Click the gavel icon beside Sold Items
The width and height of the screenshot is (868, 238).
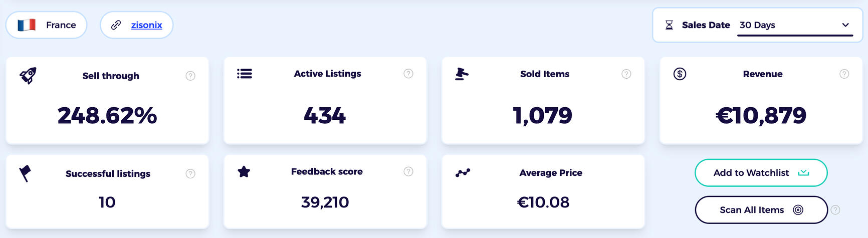point(462,74)
